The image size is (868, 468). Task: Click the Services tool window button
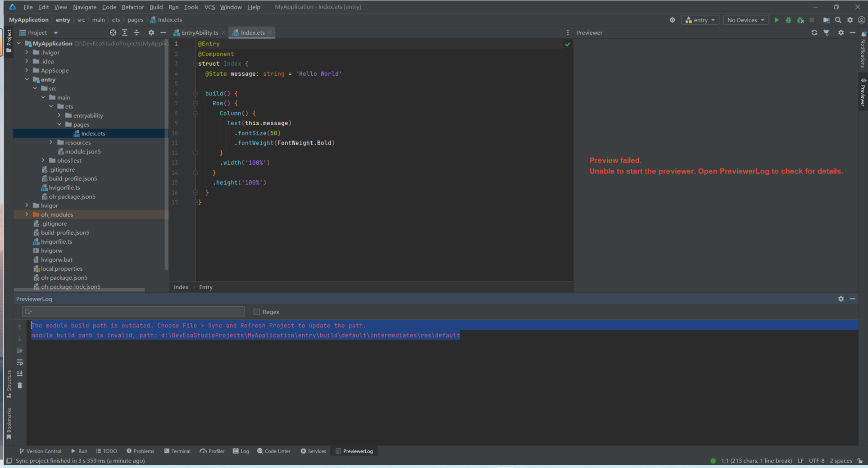click(313, 451)
